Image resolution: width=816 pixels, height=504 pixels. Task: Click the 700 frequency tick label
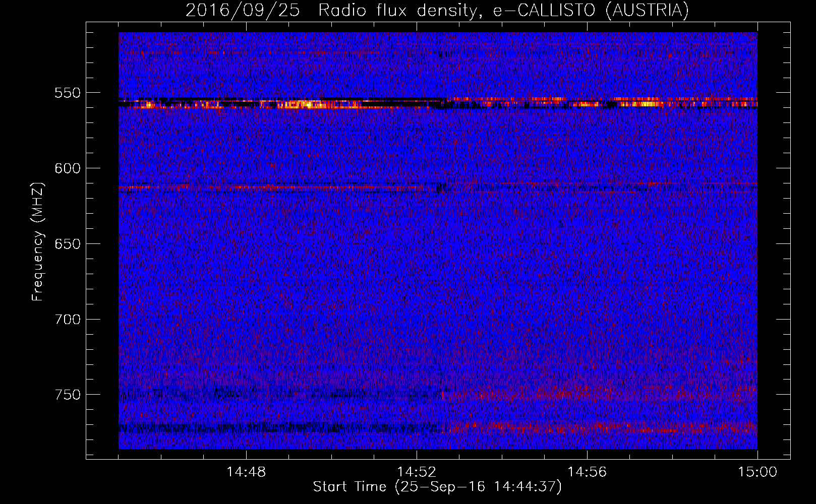68,320
